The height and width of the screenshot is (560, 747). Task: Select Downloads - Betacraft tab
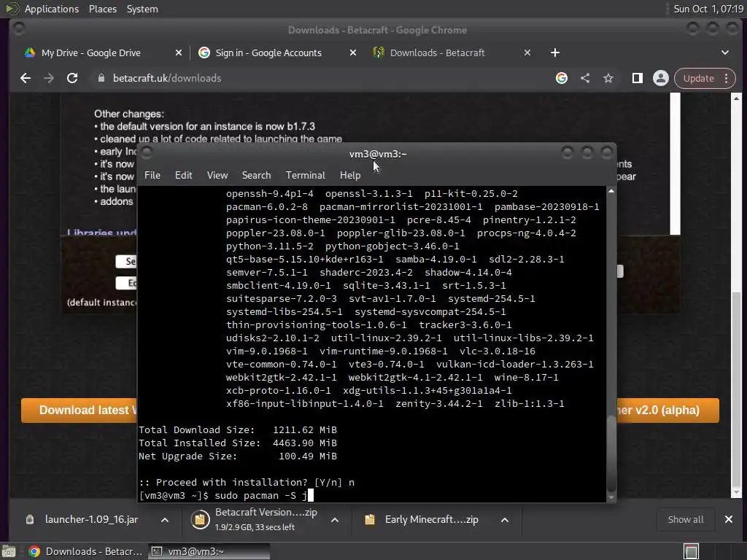pyautogui.click(x=437, y=52)
